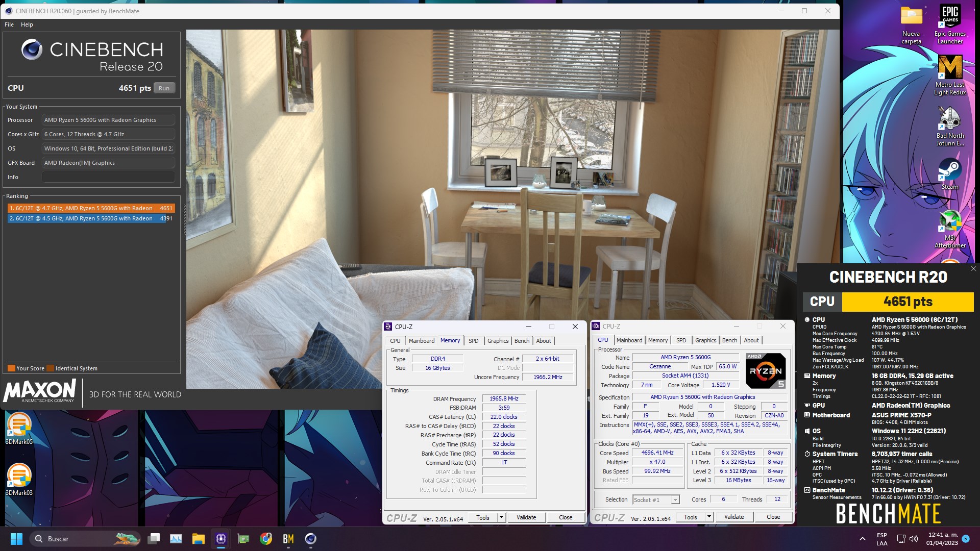
Task: Close the BenchMate result overlay
Action: (973, 269)
